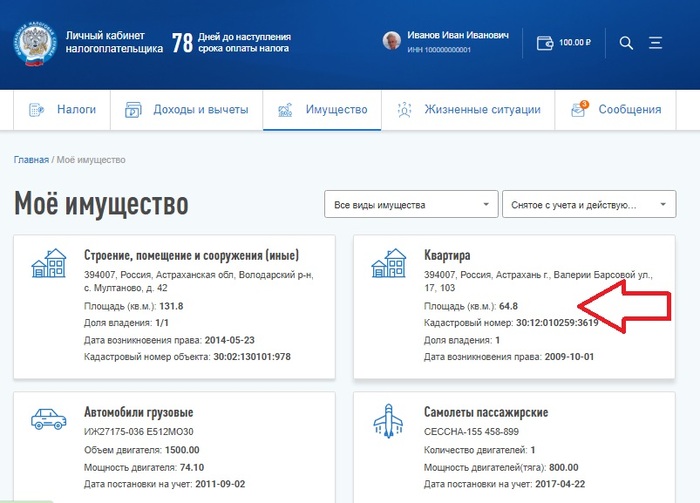Open the hamburger menu icon
This screenshot has width=700, height=503.
click(x=655, y=43)
